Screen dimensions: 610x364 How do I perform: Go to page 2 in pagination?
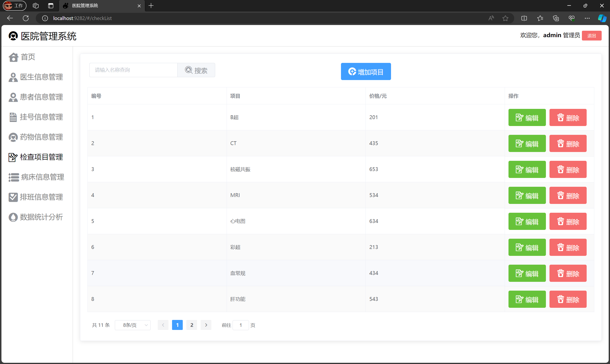click(x=192, y=325)
